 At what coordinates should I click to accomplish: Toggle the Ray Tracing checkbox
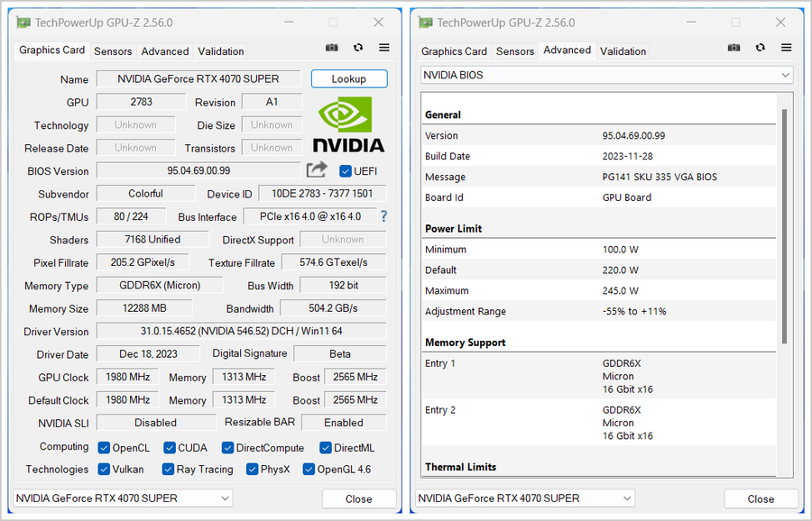pyautogui.click(x=169, y=470)
